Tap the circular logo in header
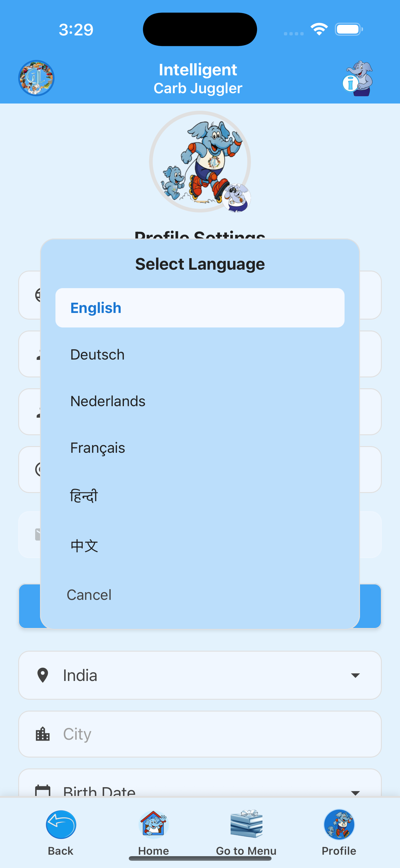Screen dimensions: 400x868 click(x=36, y=78)
